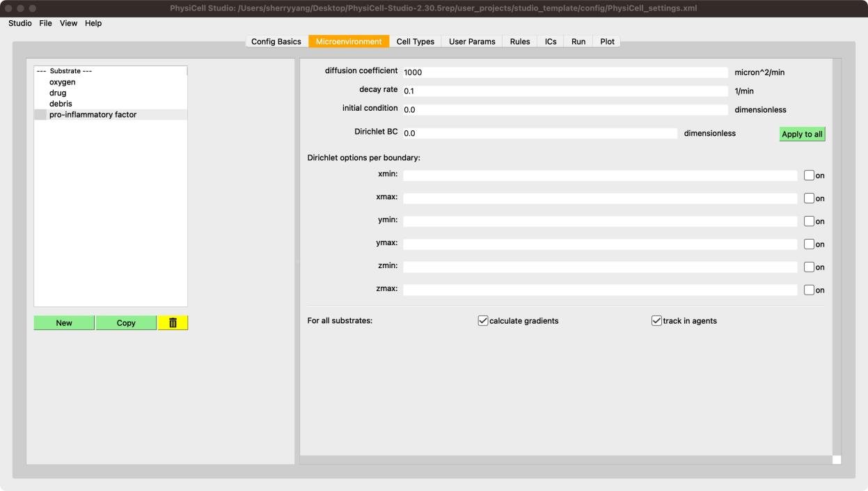This screenshot has height=491, width=868.
Task: Go to the Rules tab
Action: (x=519, y=42)
